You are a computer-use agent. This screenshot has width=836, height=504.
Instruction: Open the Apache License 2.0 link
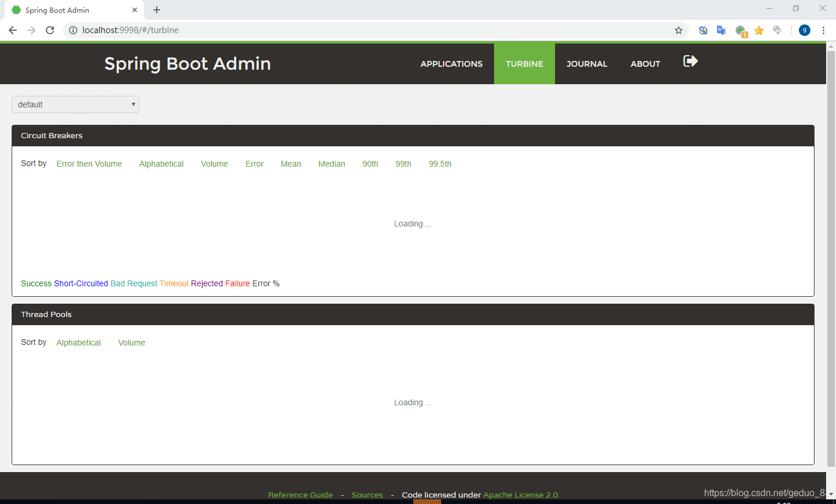(x=521, y=495)
